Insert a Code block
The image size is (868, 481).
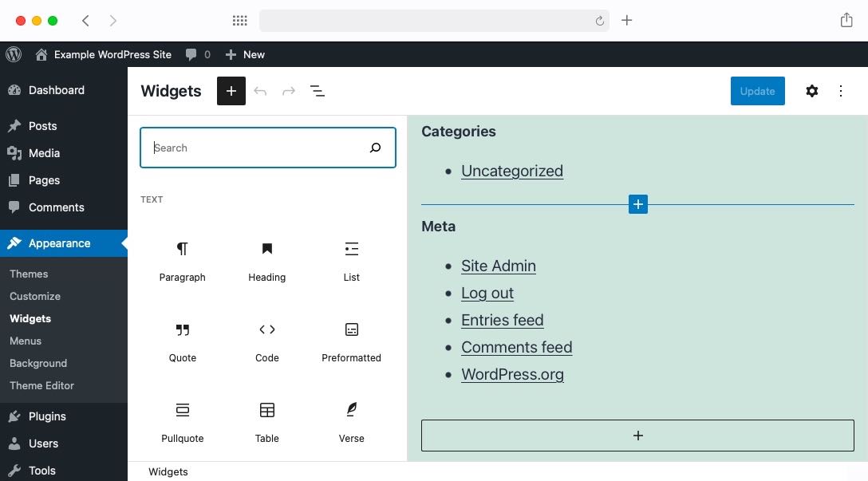266,341
